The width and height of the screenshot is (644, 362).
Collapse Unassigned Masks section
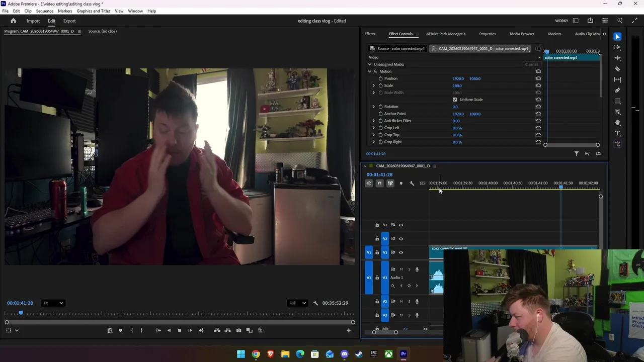(369, 64)
